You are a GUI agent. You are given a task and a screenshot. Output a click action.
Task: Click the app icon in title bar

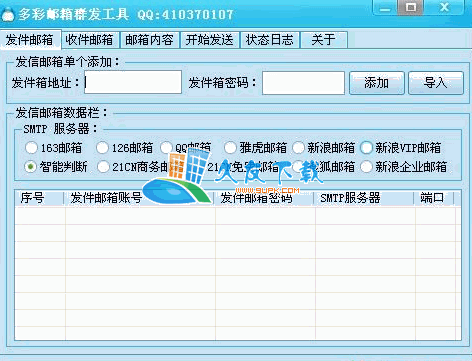point(7,14)
